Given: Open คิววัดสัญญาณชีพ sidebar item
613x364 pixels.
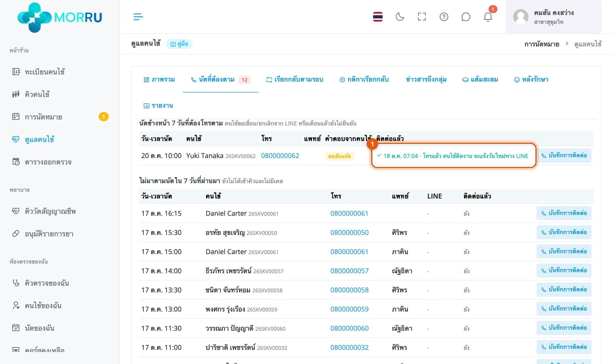Looking at the screenshot, I should click(50, 211).
